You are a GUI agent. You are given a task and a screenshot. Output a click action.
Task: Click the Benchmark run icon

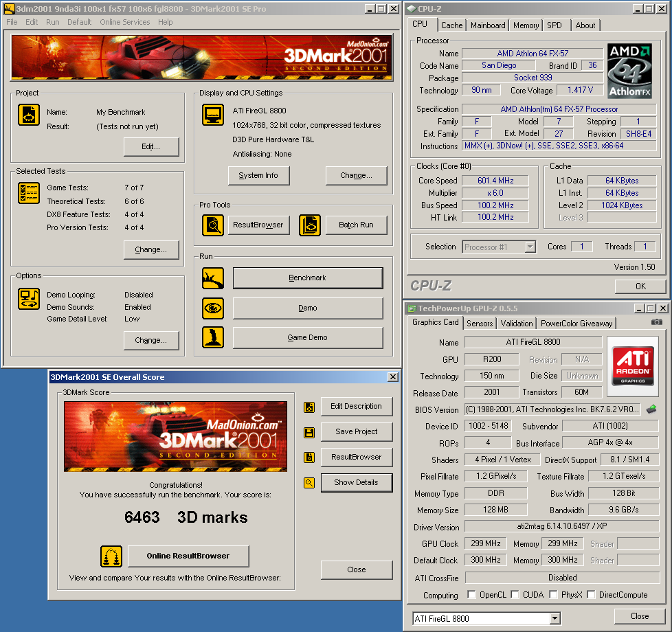[212, 278]
